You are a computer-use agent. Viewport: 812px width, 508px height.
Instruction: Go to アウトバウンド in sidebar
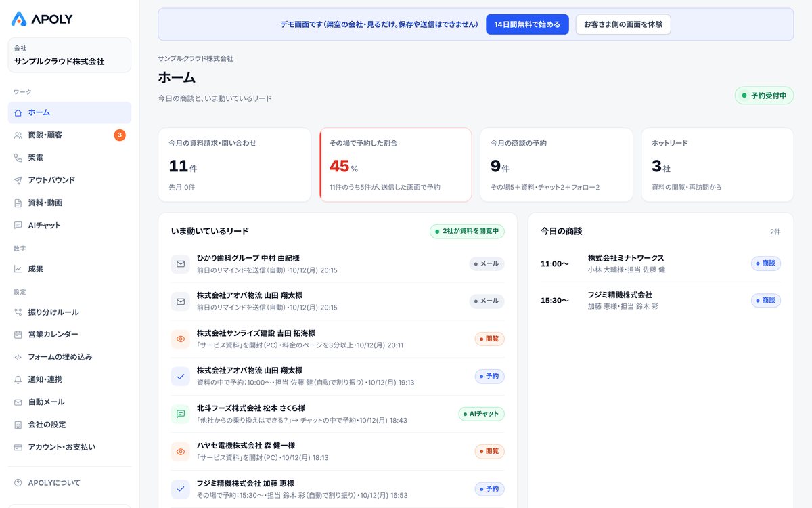pyautogui.click(x=70, y=180)
